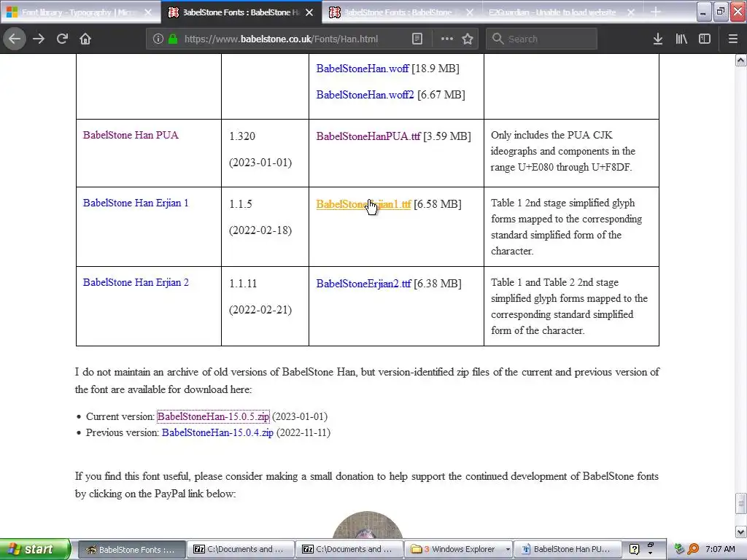Show site information icon in address bar

pos(158,39)
